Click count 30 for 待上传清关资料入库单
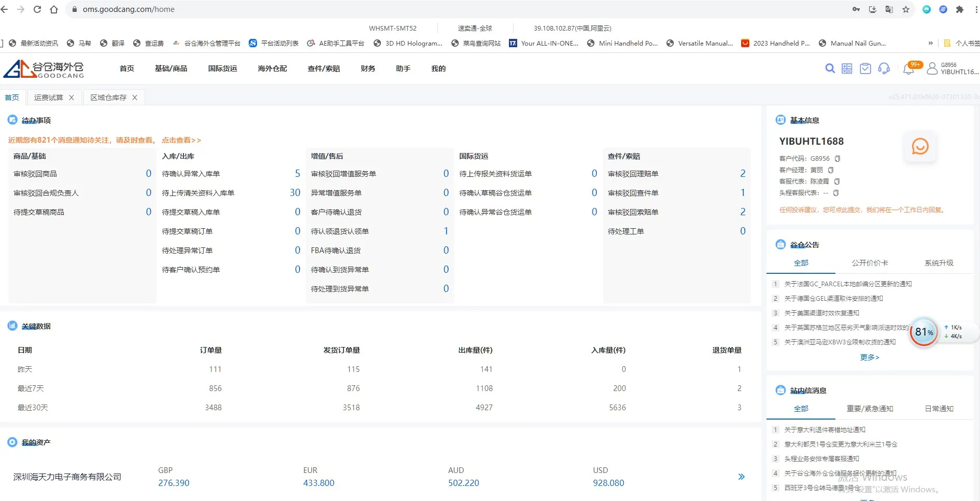 [x=295, y=193]
